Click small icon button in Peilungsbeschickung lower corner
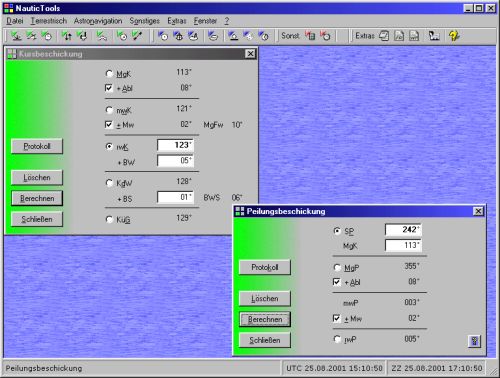The width and height of the screenshot is (500, 378). tap(475, 341)
